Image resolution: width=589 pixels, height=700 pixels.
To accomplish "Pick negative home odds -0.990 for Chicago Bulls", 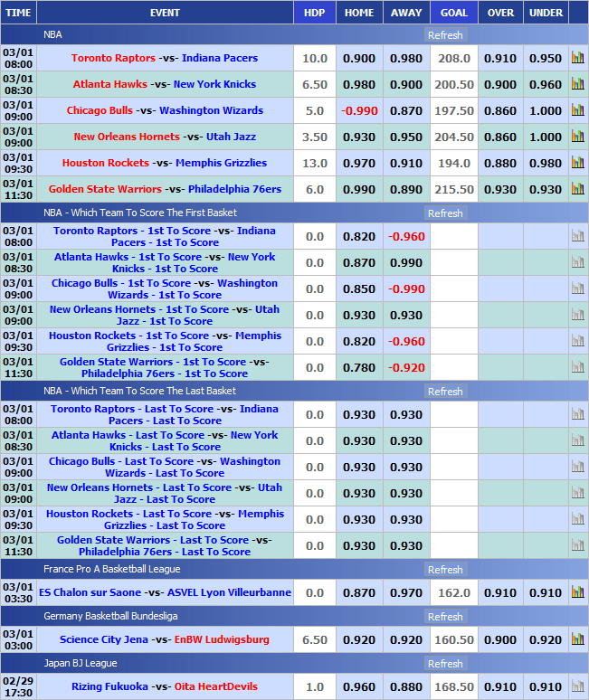I will [x=359, y=110].
